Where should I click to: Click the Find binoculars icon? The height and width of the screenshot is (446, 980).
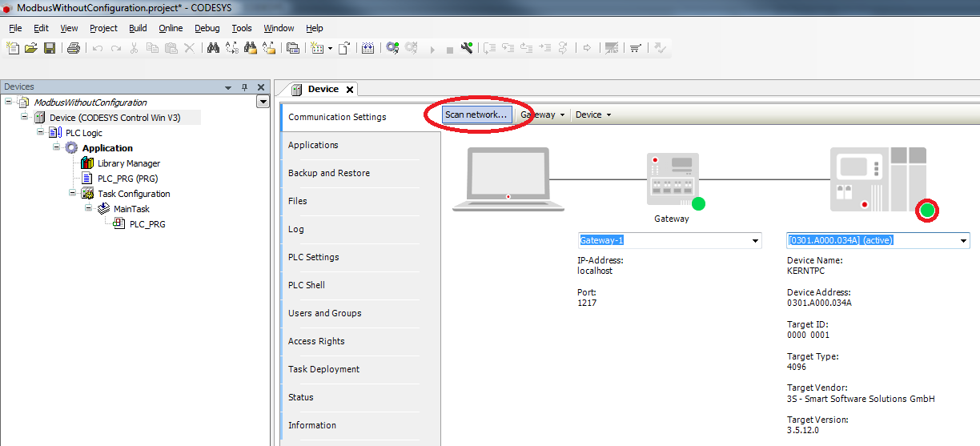pyautogui.click(x=213, y=48)
